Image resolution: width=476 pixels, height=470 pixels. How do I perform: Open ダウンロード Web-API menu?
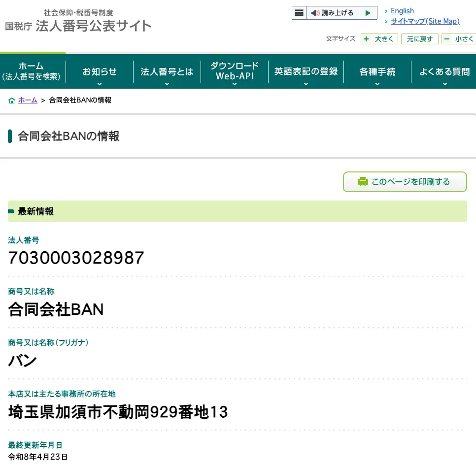click(x=235, y=71)
